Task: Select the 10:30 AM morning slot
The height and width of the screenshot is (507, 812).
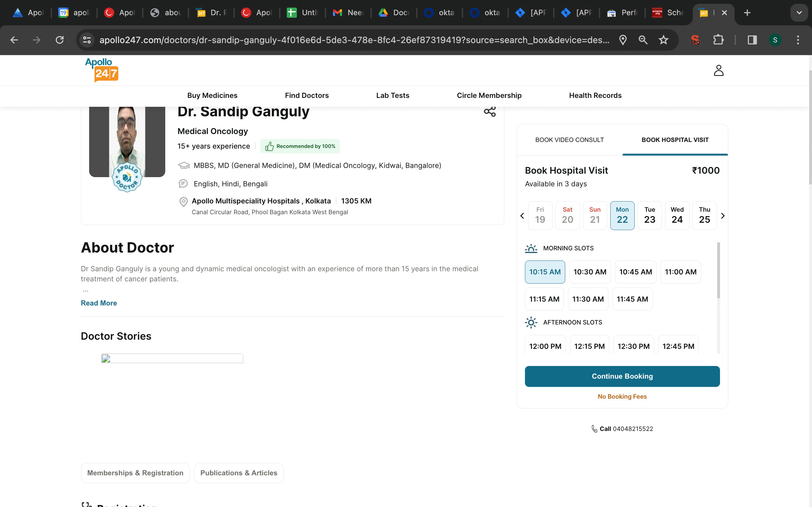Action: (x=590, y=272)
